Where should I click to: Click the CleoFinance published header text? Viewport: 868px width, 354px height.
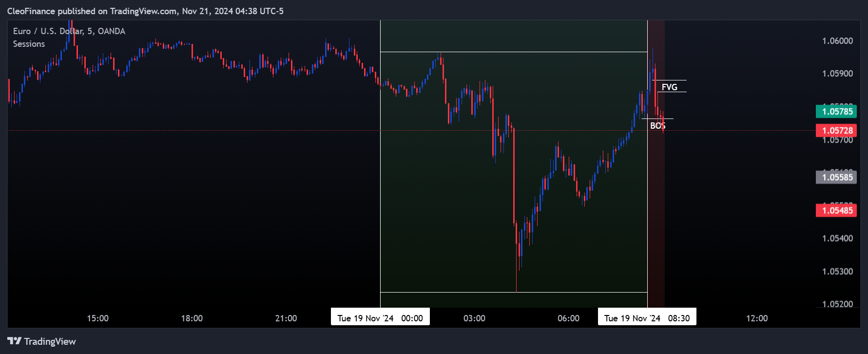click(x=145, y=11)
